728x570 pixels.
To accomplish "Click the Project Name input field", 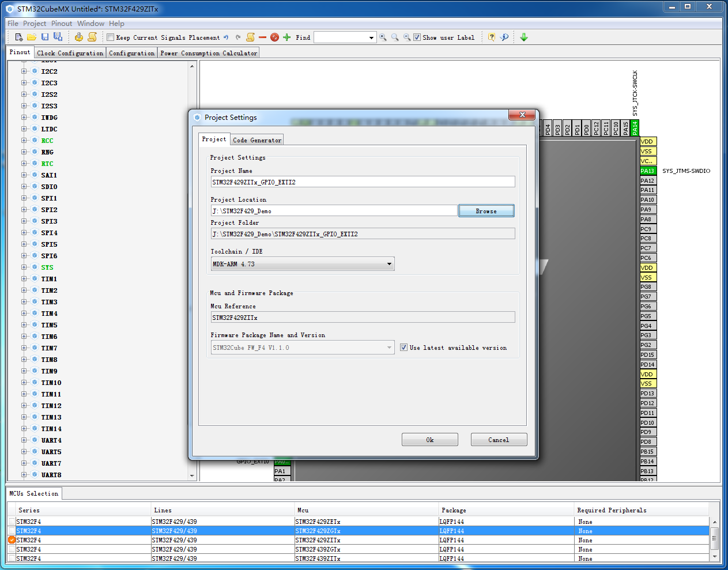I will (x=363, y=182).
